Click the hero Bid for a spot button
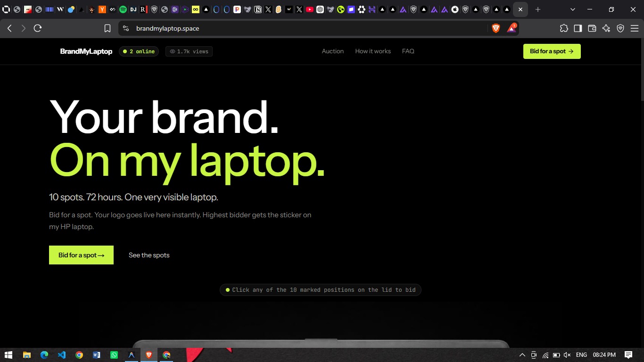 (x=81, y=255)
